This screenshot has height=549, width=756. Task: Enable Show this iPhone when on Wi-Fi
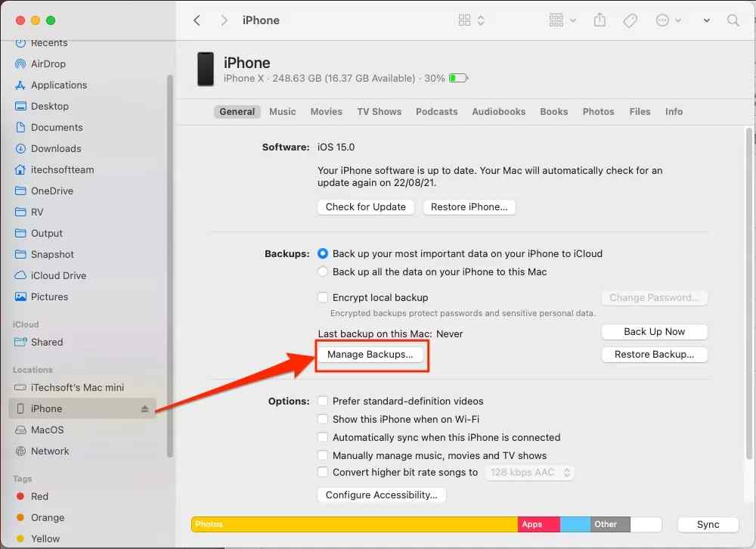pos(323,419)
